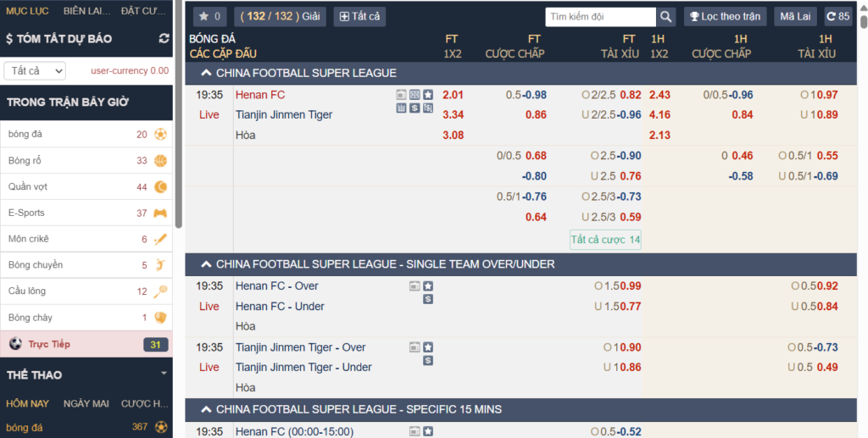The width and height of the screenshot is (868, 438).
Task: Bet Tianjin Jinmen Tiger FT 1X2 odds 3.34
Action: tap(453, 114)
